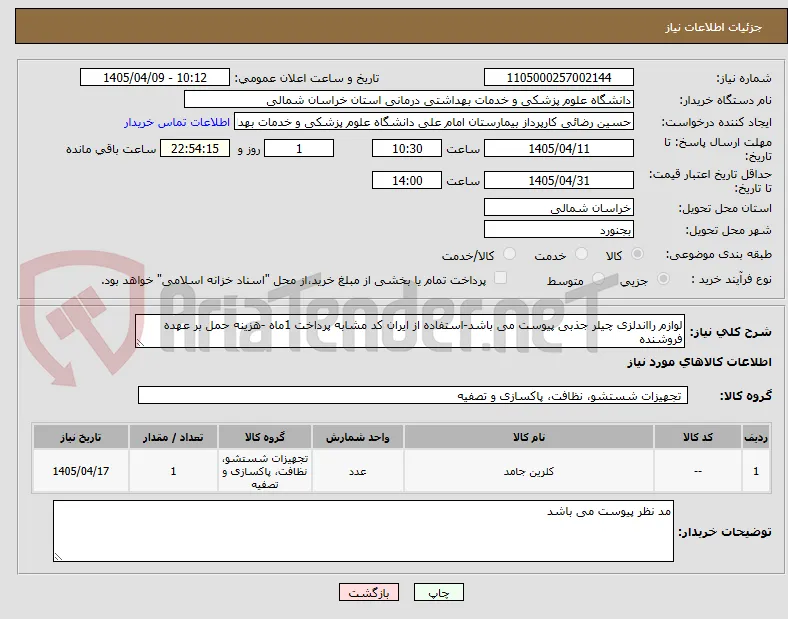Click the item name cell کلرین جامد
Screen dimensions: 788x619
tap(529, 471)
